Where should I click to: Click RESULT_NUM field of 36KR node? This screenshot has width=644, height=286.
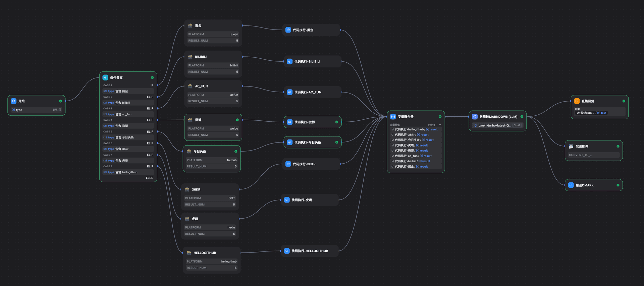[x=210, y=205]
